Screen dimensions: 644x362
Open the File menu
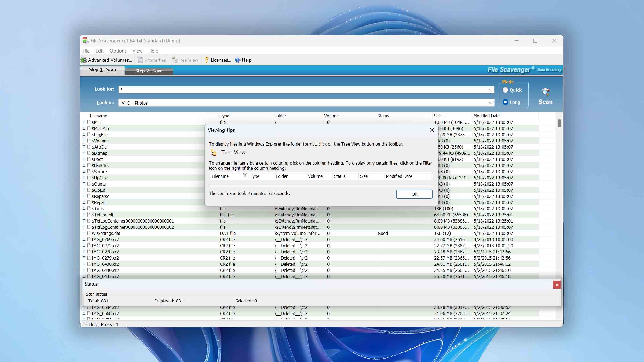pyautogui.click(x=86, y=51)
